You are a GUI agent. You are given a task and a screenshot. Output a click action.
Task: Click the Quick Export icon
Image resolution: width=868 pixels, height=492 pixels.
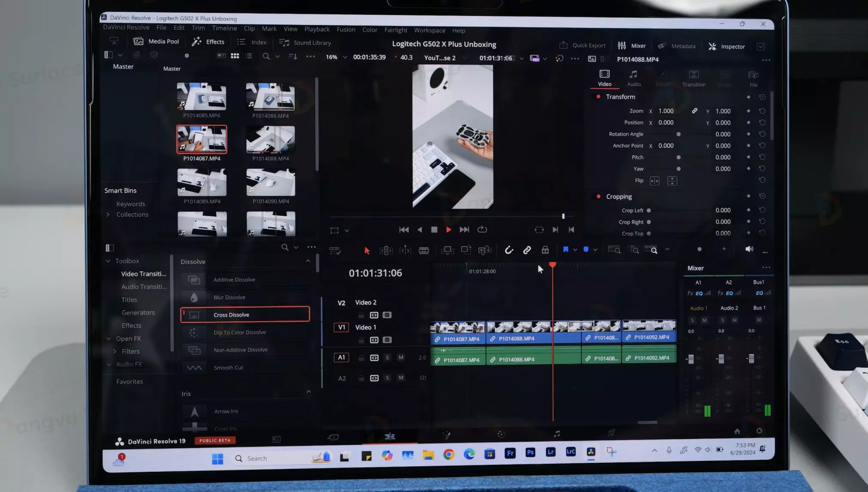[562, 45]
